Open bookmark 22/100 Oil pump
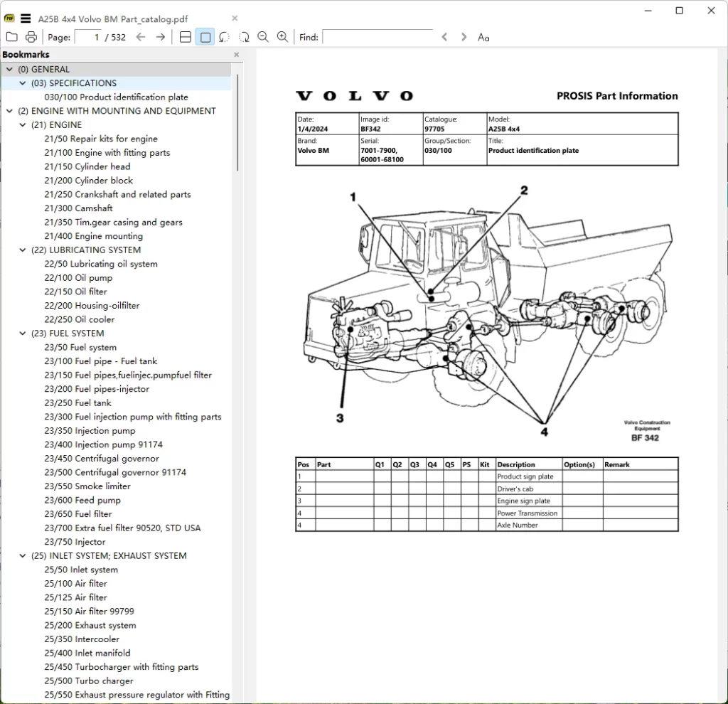 click(x=78, y=278)
